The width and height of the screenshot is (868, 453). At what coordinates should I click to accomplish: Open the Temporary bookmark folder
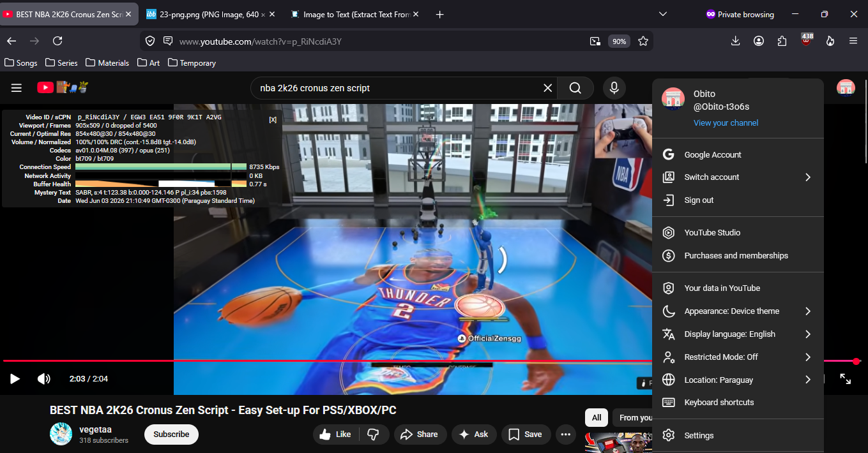192,63
